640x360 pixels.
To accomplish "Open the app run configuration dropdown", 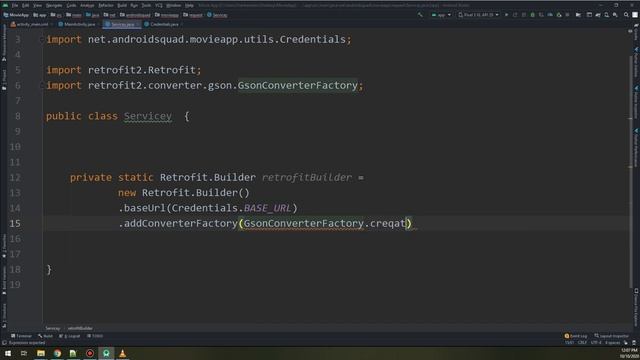I will tap(441, 15).
